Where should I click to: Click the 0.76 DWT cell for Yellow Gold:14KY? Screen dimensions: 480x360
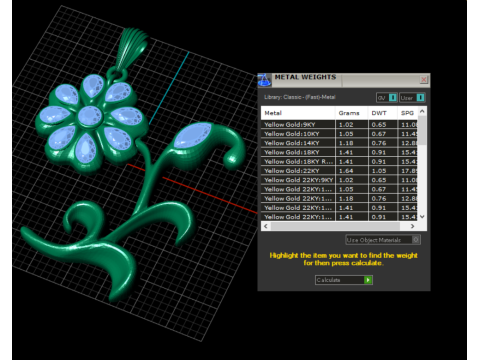click(x=383, y=143)
